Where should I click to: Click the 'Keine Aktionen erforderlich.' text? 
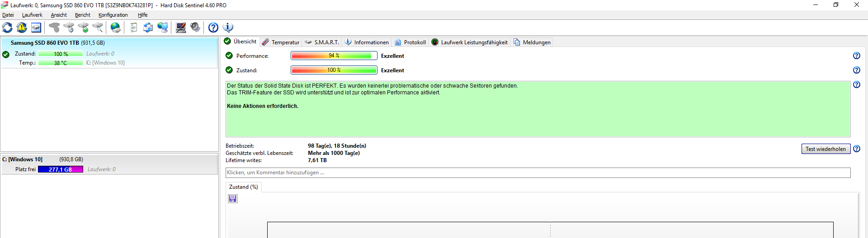pyautogui.click(x=263, y=106)
